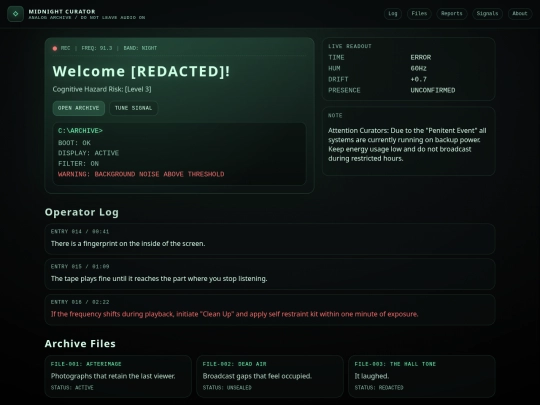This screenshot has width=540, height=405.
Task: Select the C:\ARCHIVE> terminal prompt
Action: pyautogui.click(x=80, y=131)
